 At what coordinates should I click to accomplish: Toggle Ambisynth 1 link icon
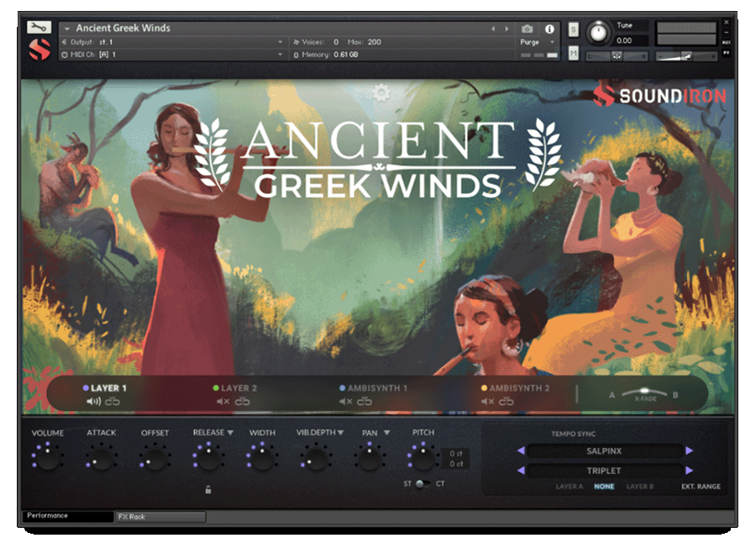click(365, 401)
